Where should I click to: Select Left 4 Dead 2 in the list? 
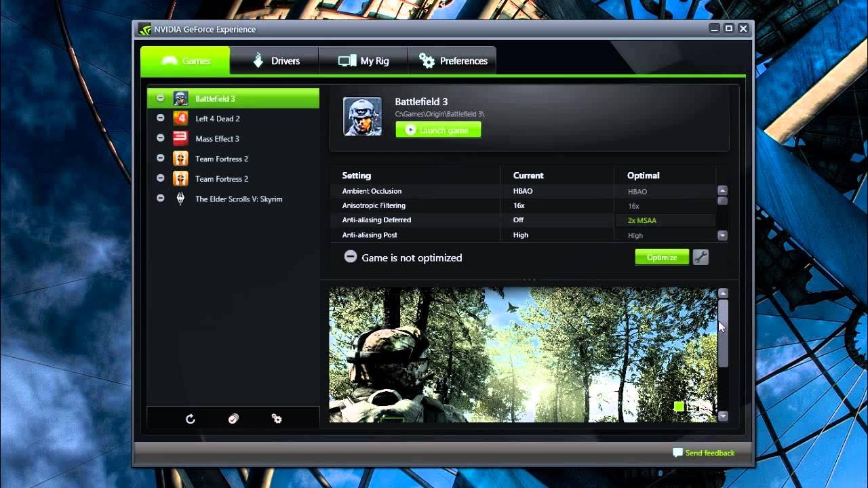(x=233, y=119)
